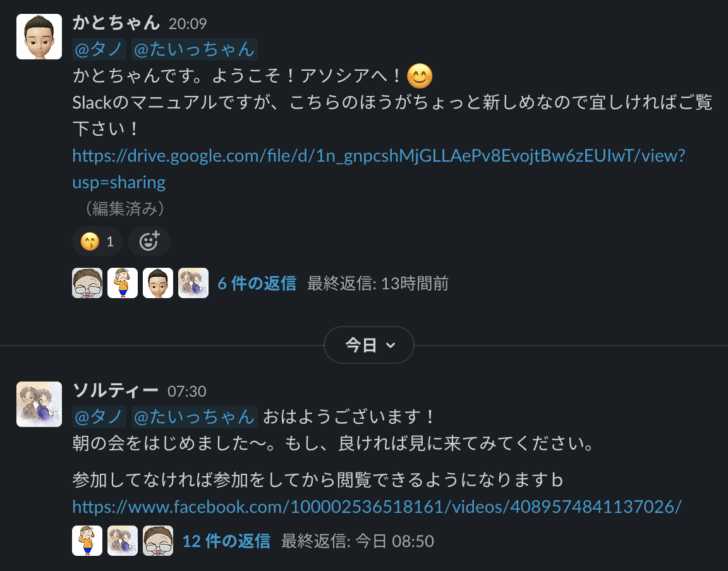Click the ソルティー sender name
This screenshot has height=571, width=728.
click(x=115, y=391)
